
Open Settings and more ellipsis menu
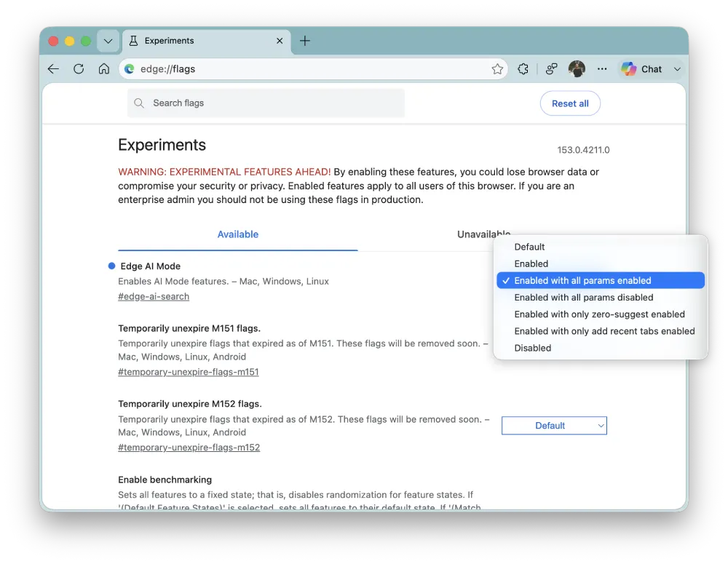tap(602, 69)
